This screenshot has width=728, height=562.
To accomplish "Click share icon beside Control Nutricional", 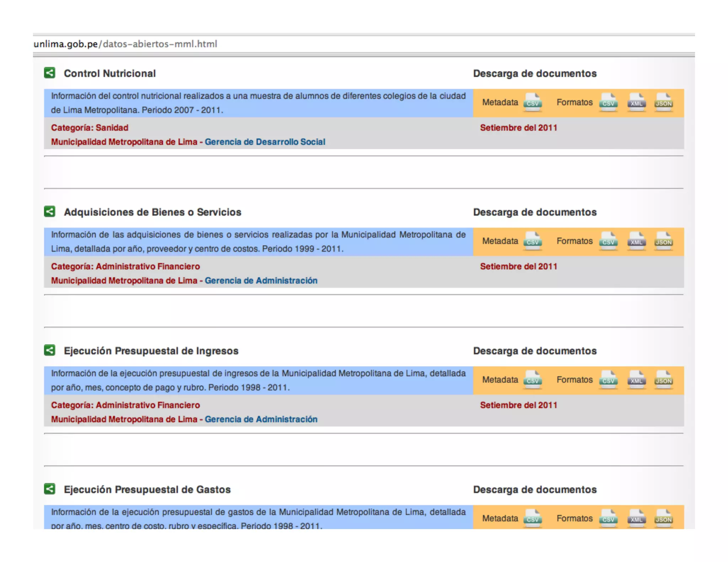I will coord(50,73).
